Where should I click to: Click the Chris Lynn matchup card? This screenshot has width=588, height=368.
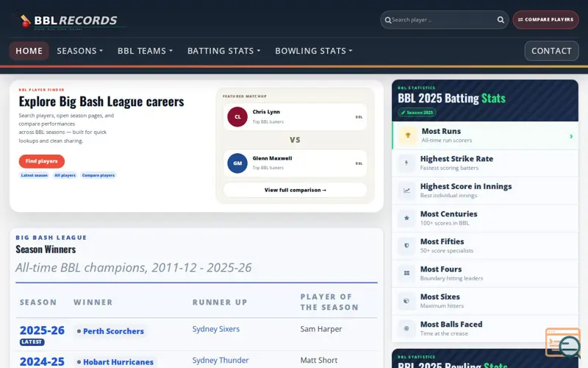click(295, 117)
